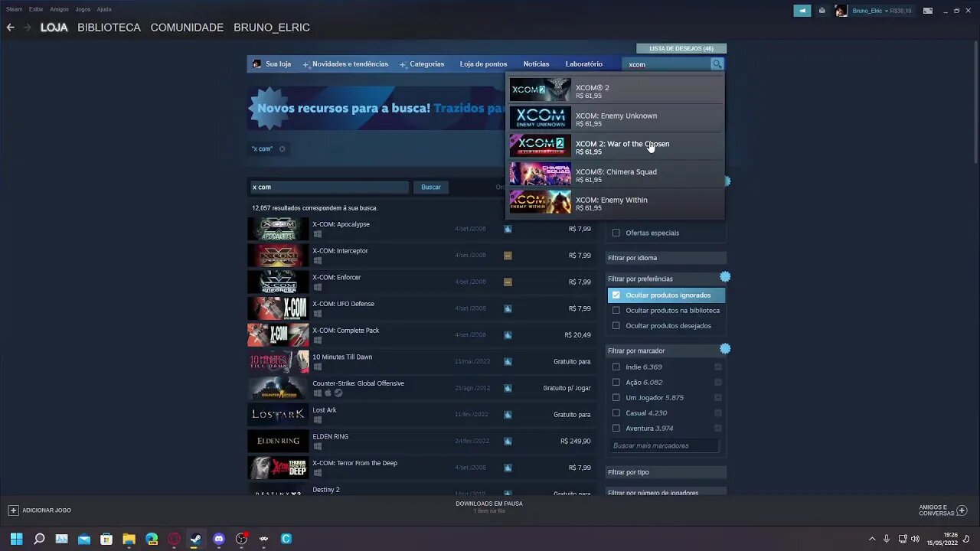980x551 pixels.
Task: Open Lista de Desejos (46)
Action: [681, 48]
